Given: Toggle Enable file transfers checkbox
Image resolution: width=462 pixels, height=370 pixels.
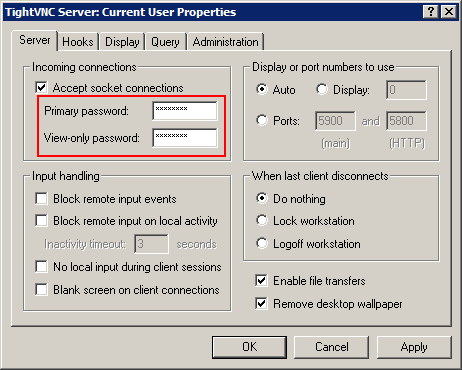Looking at the screenshot, I should pos(261,281).
